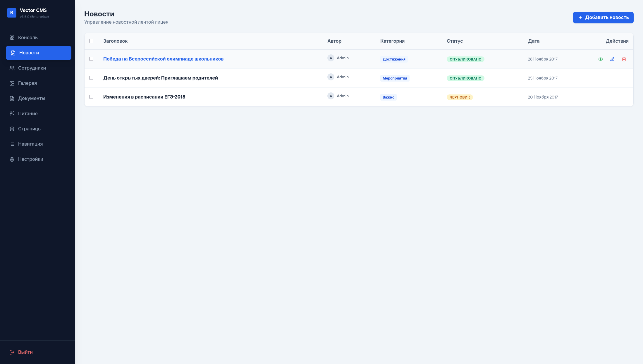This screenshot has height=364, width=643.
Task: Check the select-all checkbox in the table header
Action: [91, 41]
